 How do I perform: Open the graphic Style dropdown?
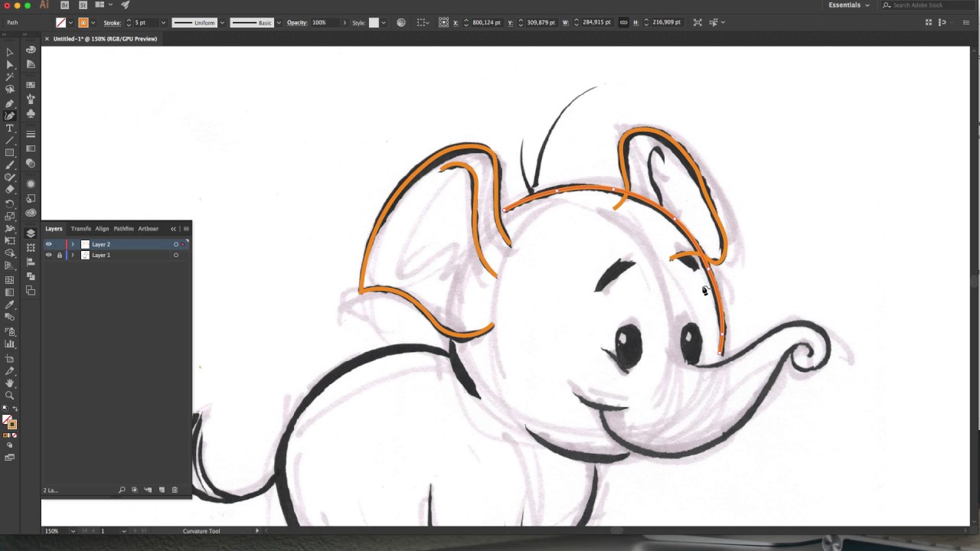click(383, 22)
